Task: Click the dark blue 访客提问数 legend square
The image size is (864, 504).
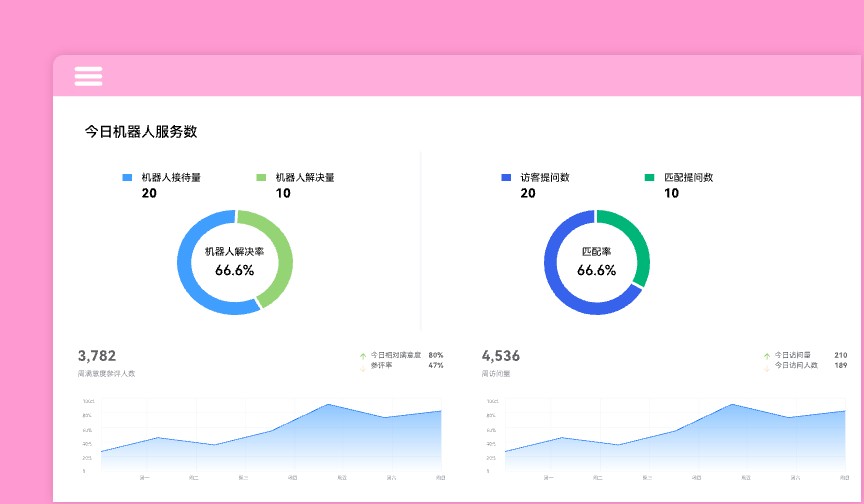Action: click(x=506, y=177)
